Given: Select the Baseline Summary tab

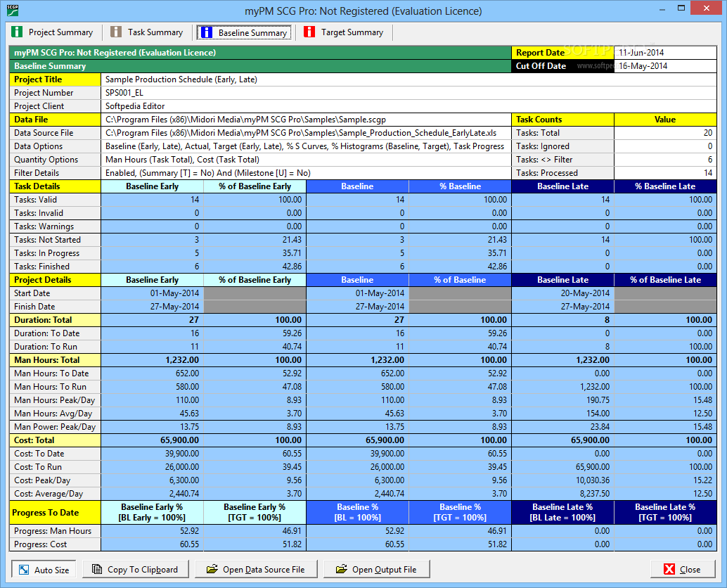Looking at the screenshot, I should pos(245,32).
